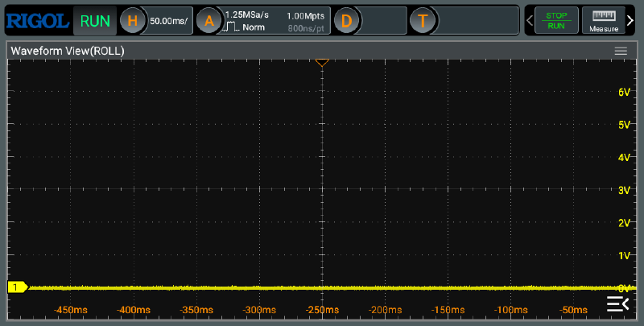Go to previous toolbar page with left chevron

pos(530,20)
